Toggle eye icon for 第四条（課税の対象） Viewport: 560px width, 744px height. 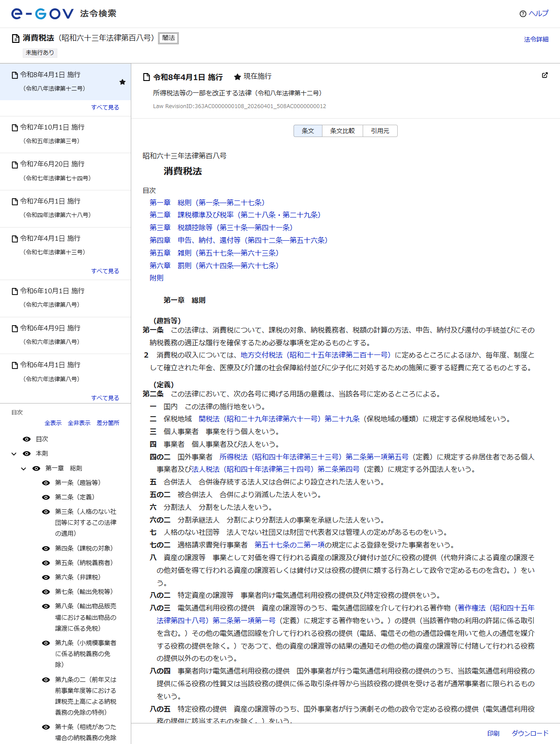(46, 548)
